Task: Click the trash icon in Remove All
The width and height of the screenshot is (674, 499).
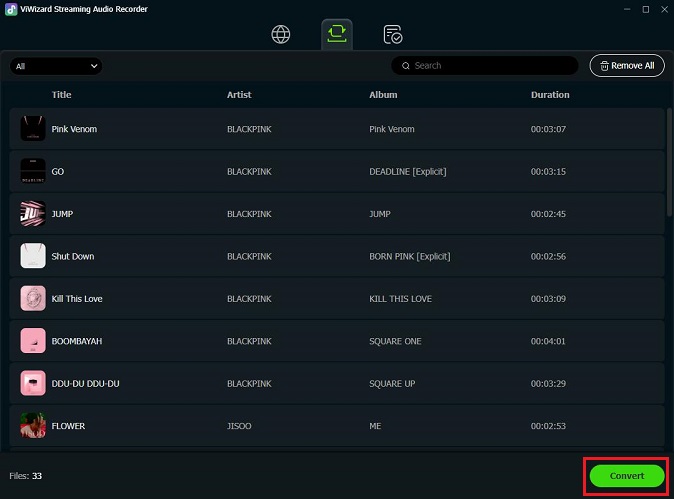Action: (x=604, y=66)
